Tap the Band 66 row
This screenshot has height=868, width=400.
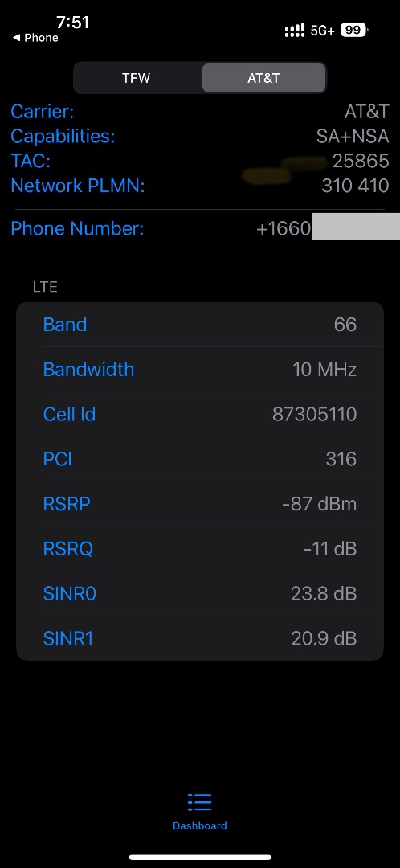click(200, 325)
